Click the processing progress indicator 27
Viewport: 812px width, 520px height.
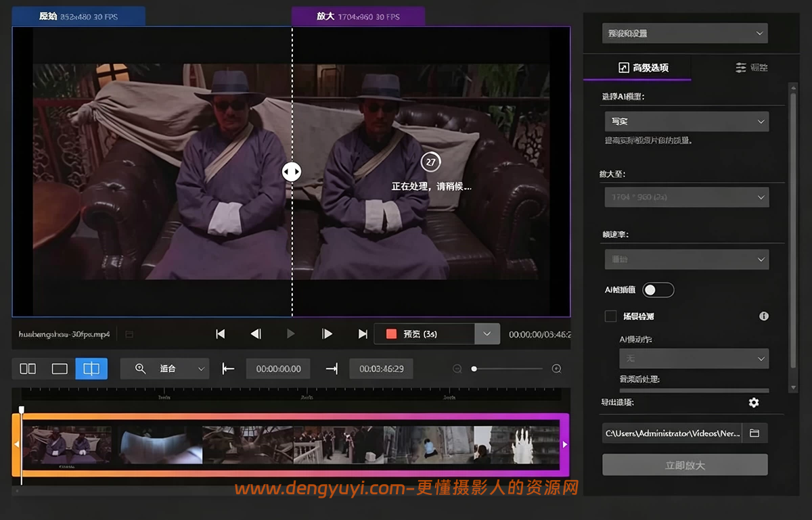coord(430,162)
